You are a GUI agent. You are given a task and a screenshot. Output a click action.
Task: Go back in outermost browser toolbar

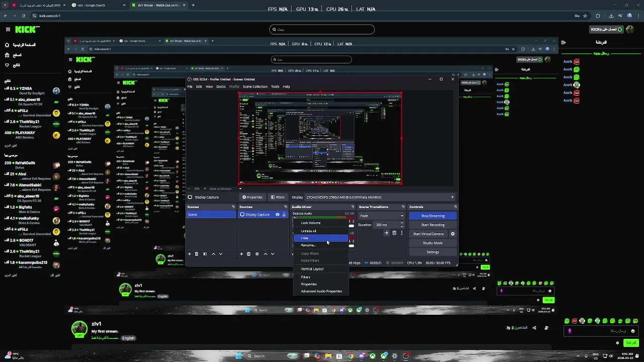point(5,16)
